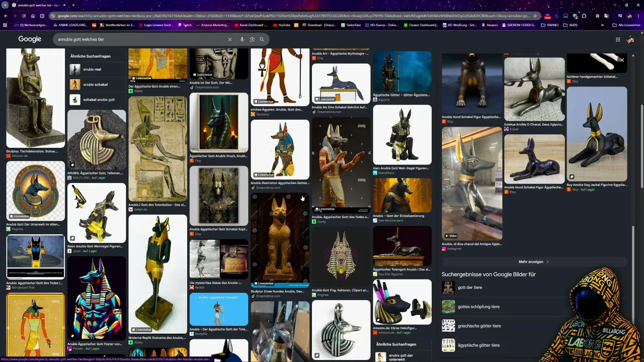Open the Anubis Gott des Totenkultes relief image
The width and height of the screenshot is (644, 362).
coord(157,149)
